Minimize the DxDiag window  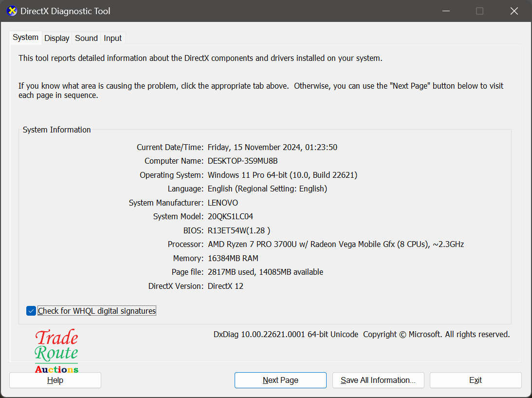(x=446, y=11)
